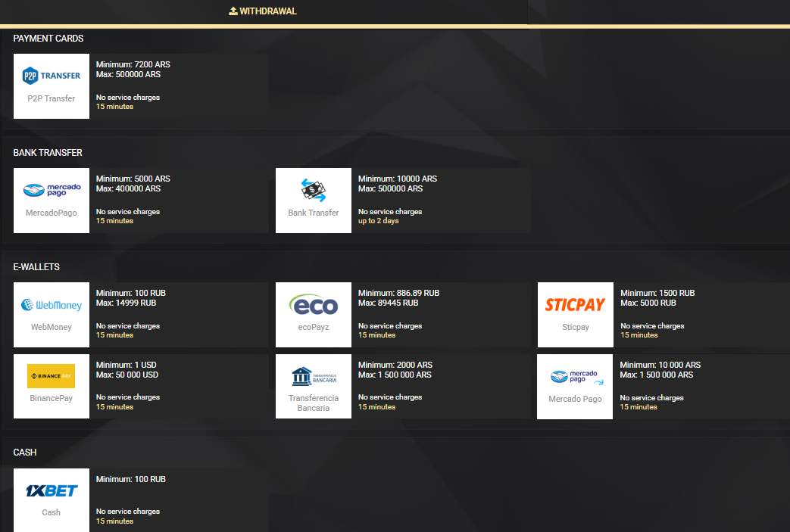Click Bank Transfer 'up to 2 days' text
The image size is (790, 532).
click(378, 221)
